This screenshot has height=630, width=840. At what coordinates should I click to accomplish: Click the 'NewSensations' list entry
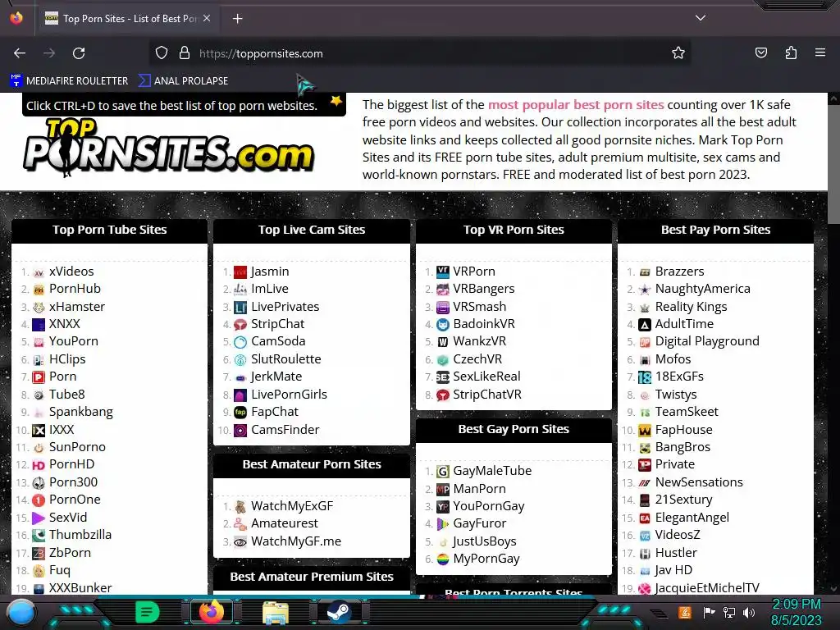pos(699,482)
